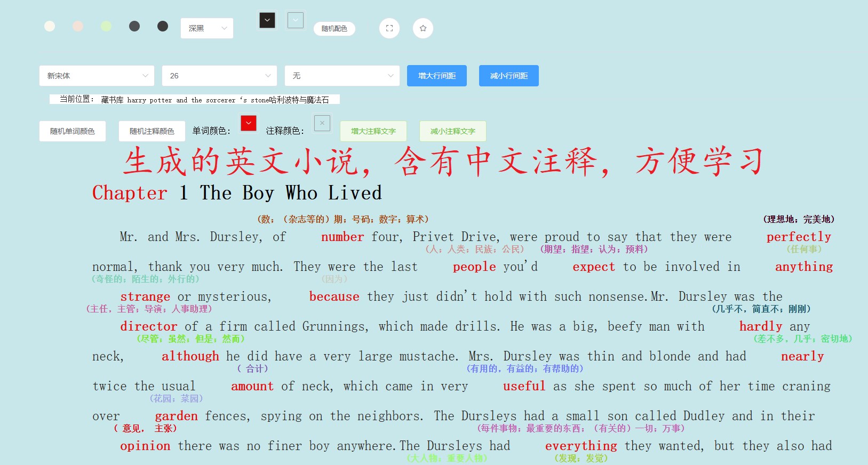Click the red word 'number'

343,237
